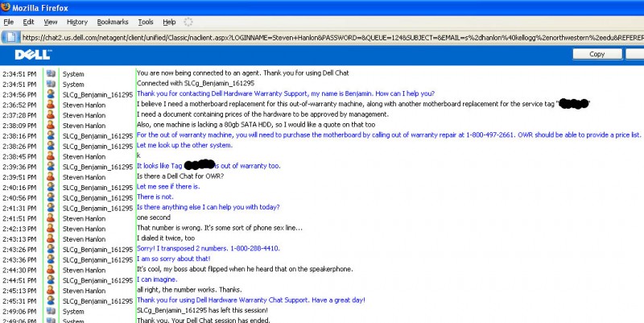Open the Tools menu

146,22
